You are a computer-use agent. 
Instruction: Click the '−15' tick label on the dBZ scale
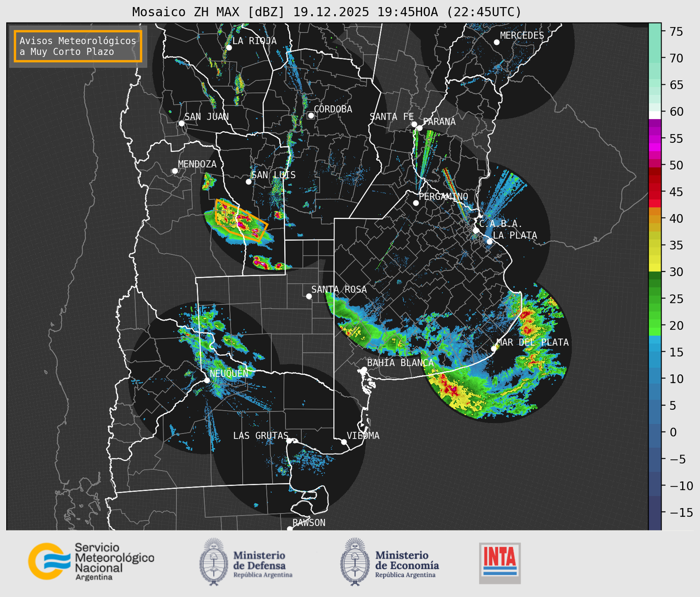click(x=681, y=512)
